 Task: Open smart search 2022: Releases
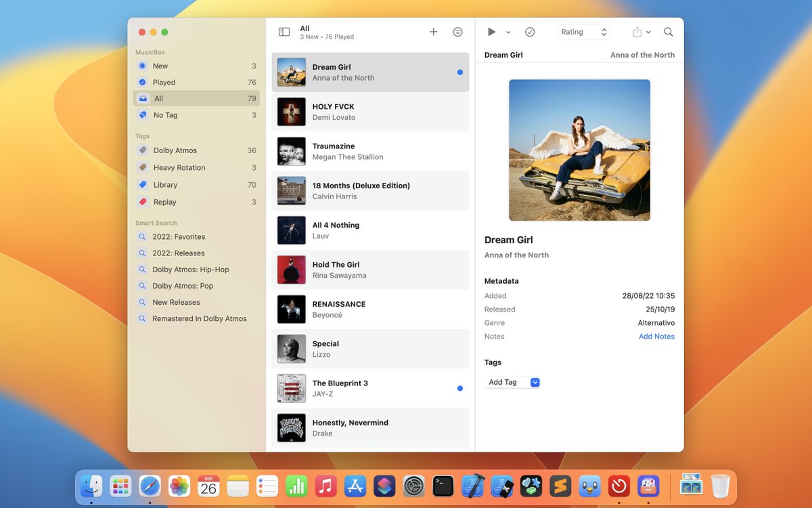(196, 253)
